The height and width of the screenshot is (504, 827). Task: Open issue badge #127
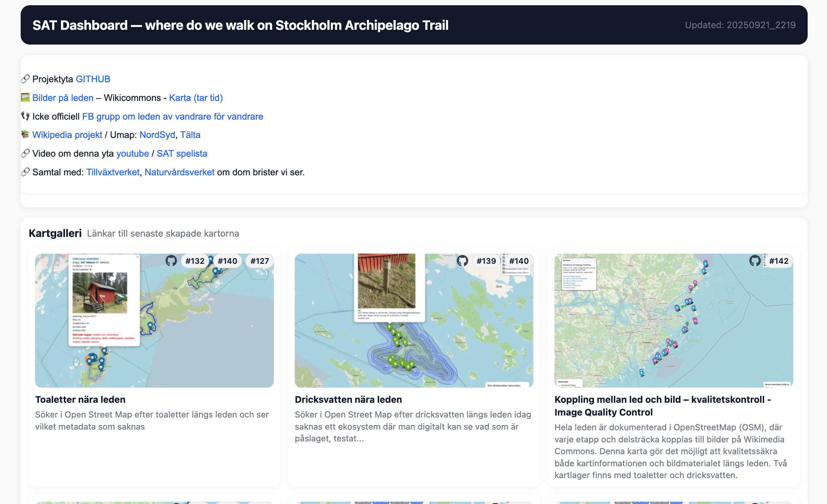pyautogui.click(x=259, y=261)
